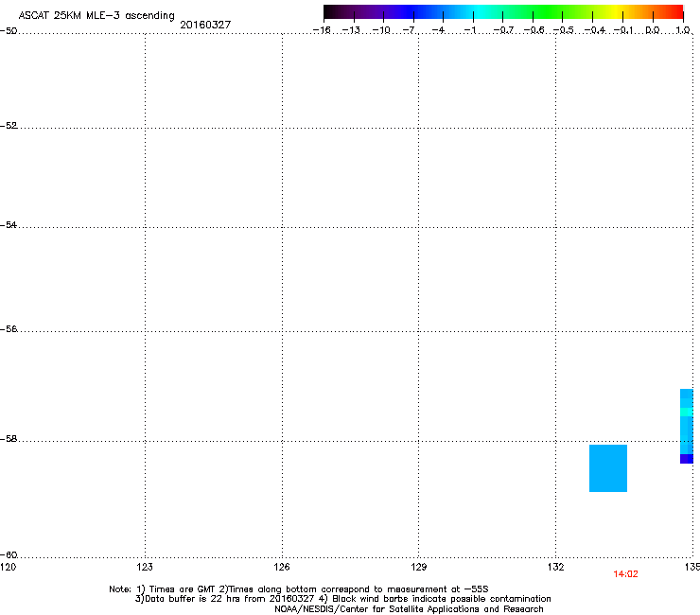This screenshot has height=615, width=700.
Task: Click the large light-blue data block
Action: click(x=608, y=468)
